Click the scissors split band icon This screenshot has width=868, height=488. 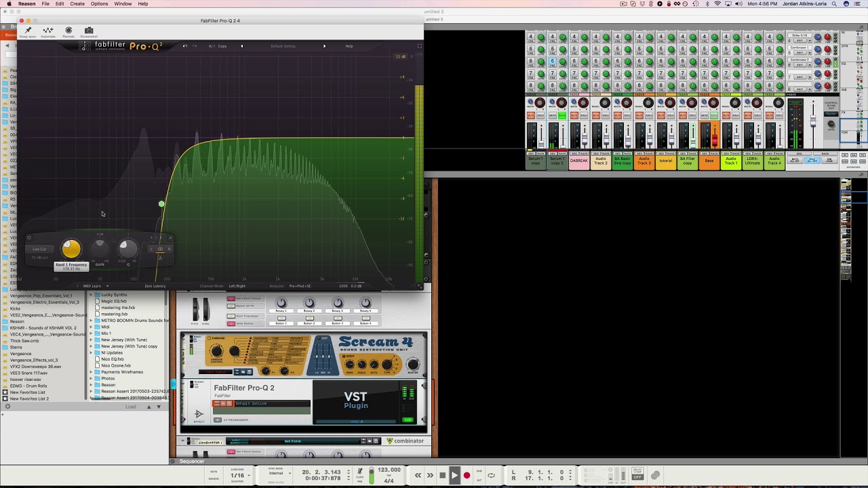(x=161, y=258)
